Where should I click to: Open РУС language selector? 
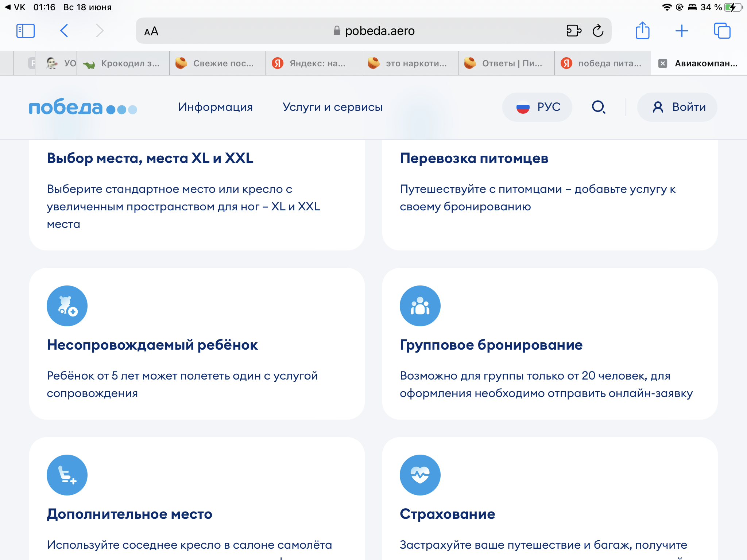point(537,107)
